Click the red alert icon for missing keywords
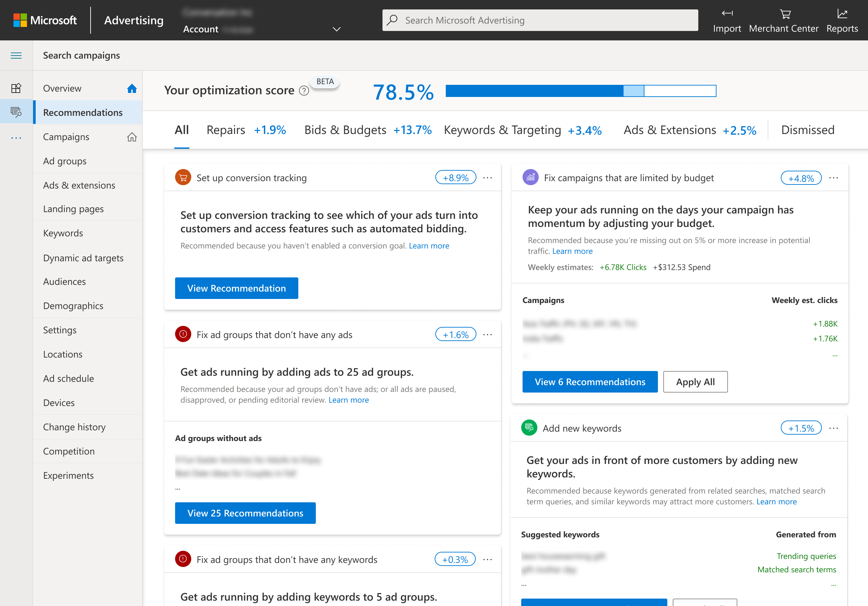The height and width of the screenshot is (606, 868). 183,559
